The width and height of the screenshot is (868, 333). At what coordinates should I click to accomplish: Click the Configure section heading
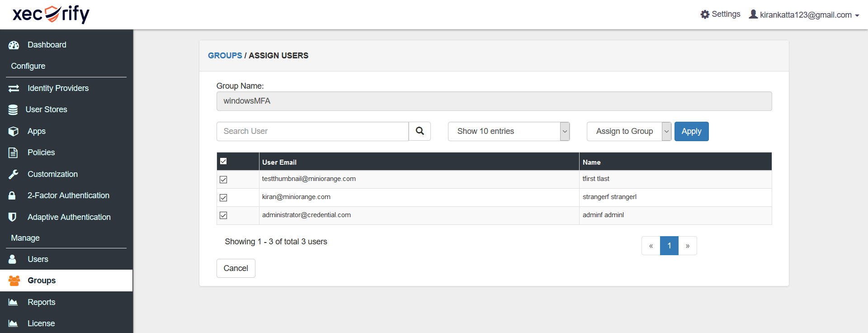[x=28, y=66]
